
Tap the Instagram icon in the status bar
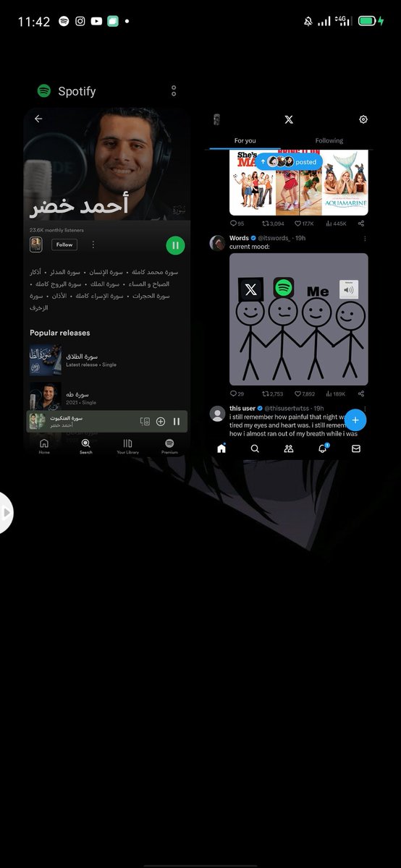click(x=80, y=22)
